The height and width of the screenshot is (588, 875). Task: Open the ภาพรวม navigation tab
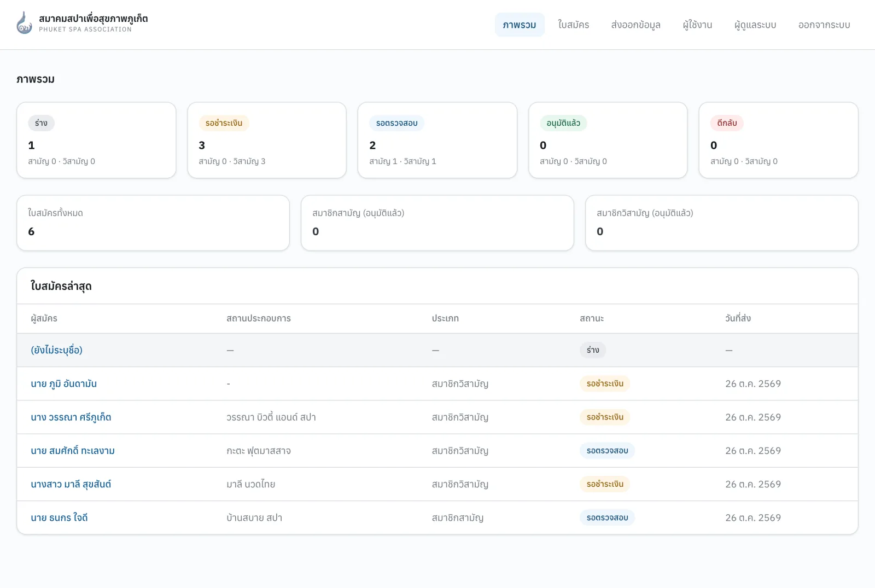pyautogui.click(x=520, y=25)
